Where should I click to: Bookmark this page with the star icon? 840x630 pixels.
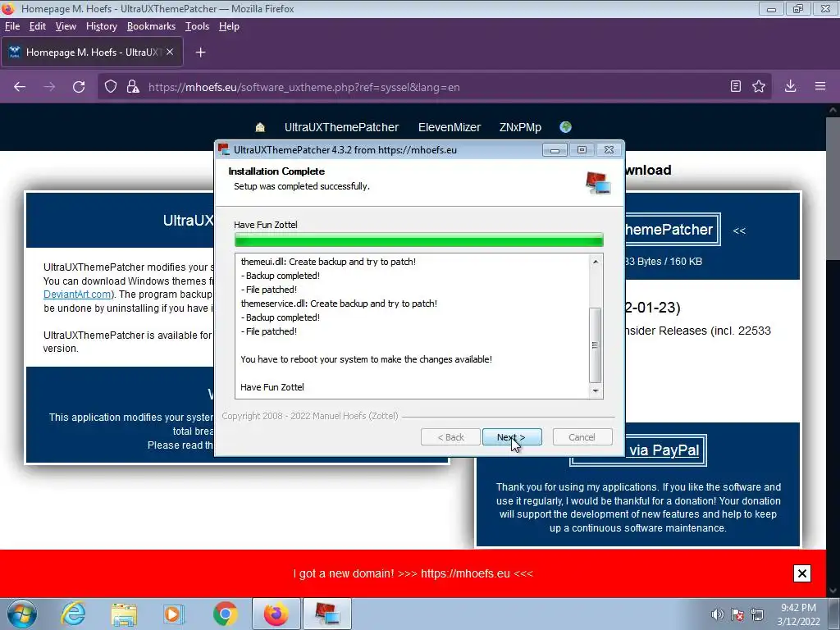coord(759,86)
